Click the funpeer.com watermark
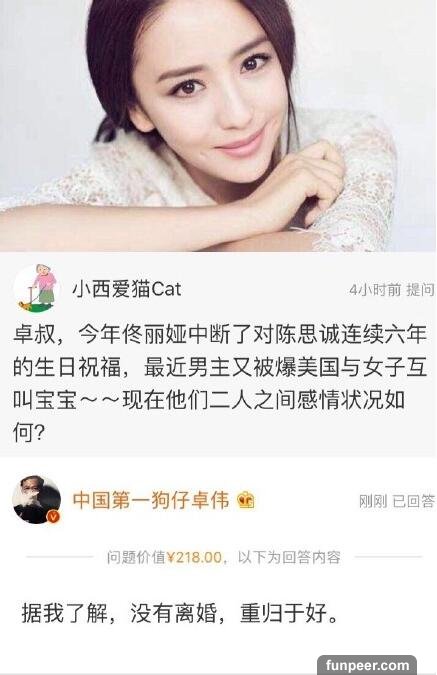The image size is (437, 675). [367, 665]
